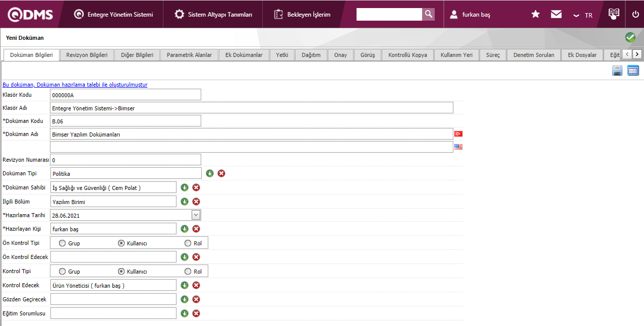Click the save diskette icon
644x326 pixels.
click(x=617, y=71)
